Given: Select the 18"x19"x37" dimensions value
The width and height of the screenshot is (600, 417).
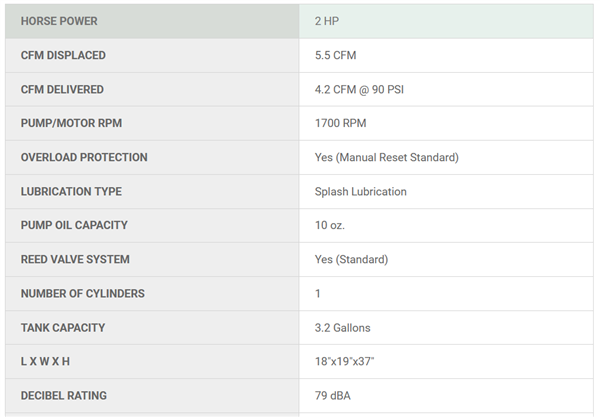Looking at the screenshot, I should click(x=344, y=361).
